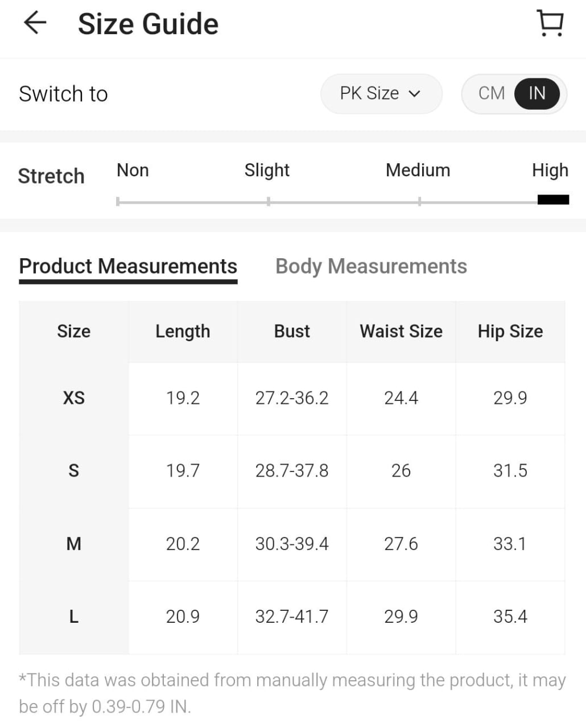This screenshot has width=586, height=728.
Task: Open the PK Size dropdown
Action: click(x=380, y=93)
